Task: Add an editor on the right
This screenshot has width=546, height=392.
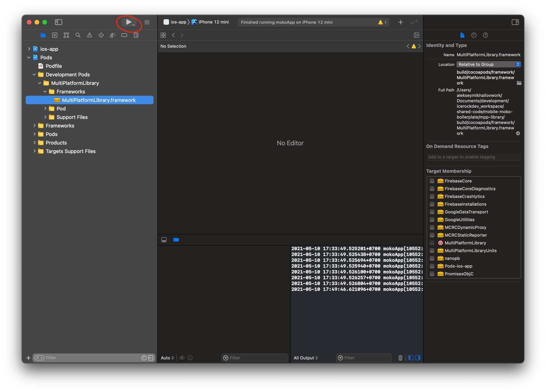Action: [x=417, y=35]
